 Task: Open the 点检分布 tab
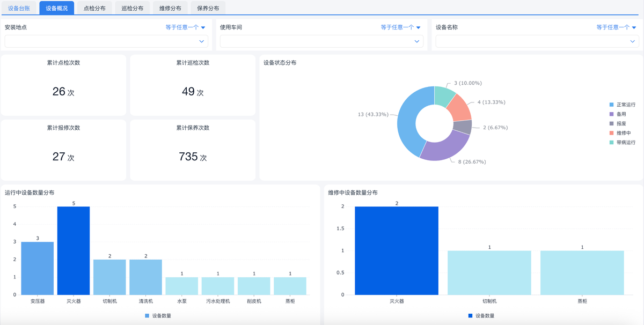94,8
